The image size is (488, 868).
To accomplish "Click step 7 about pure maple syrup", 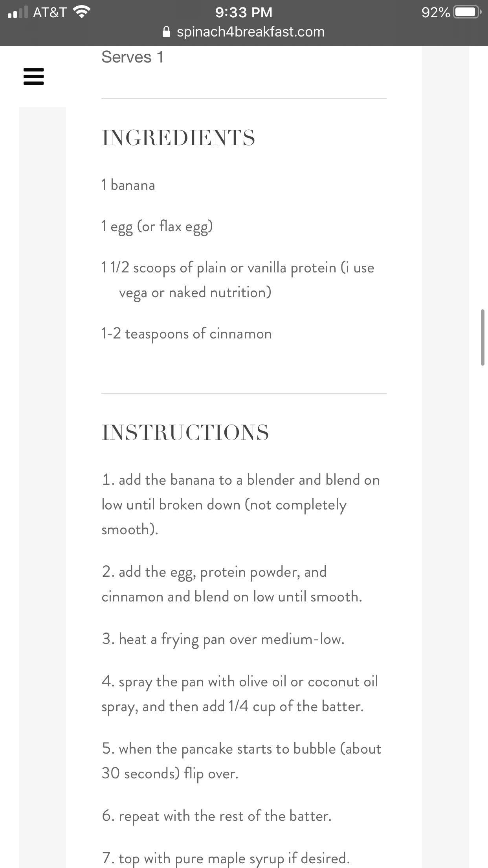I will [226, 858].
